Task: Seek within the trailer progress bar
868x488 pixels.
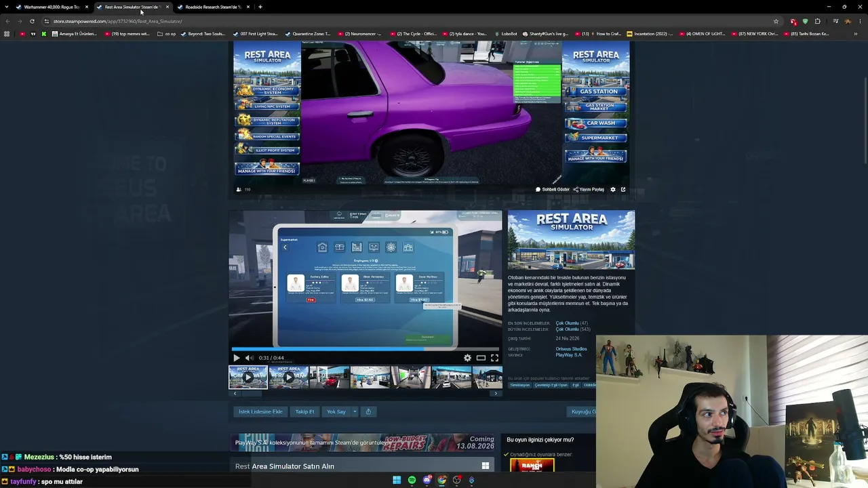Action: pos(366,349)
